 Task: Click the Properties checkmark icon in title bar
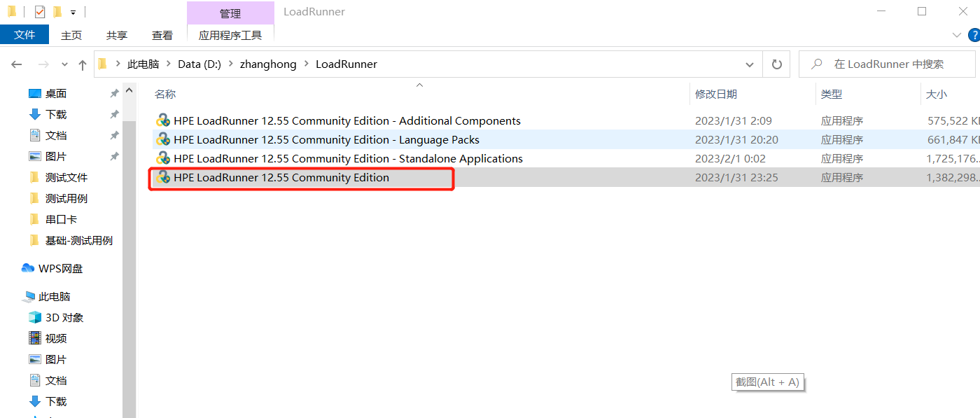[40, 12]
